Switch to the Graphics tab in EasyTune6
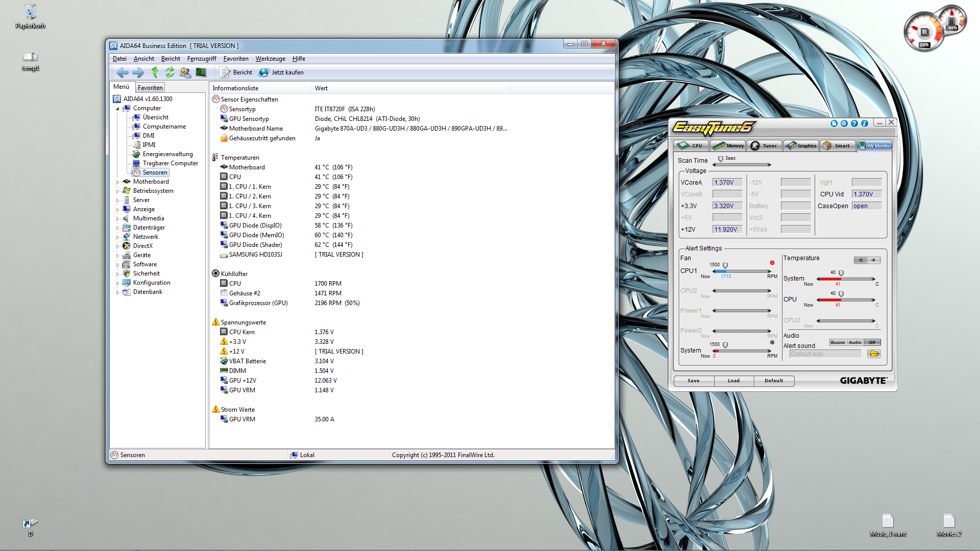This screenshot has width=980, height=551. 801,145
